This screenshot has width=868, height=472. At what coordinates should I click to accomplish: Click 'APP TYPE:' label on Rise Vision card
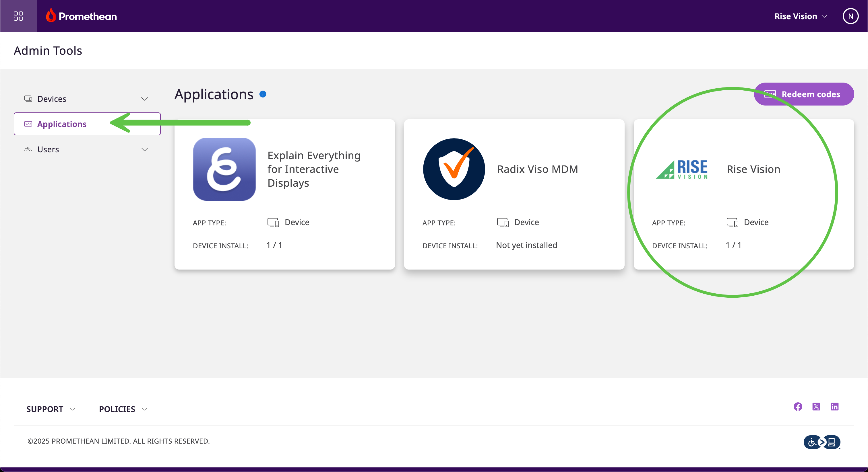(x=669, y=223)
